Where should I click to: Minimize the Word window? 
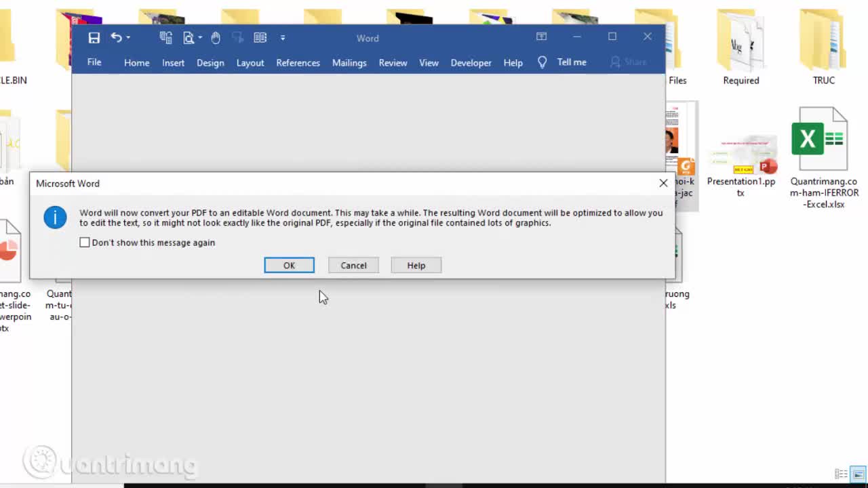(x=577, y=37)
